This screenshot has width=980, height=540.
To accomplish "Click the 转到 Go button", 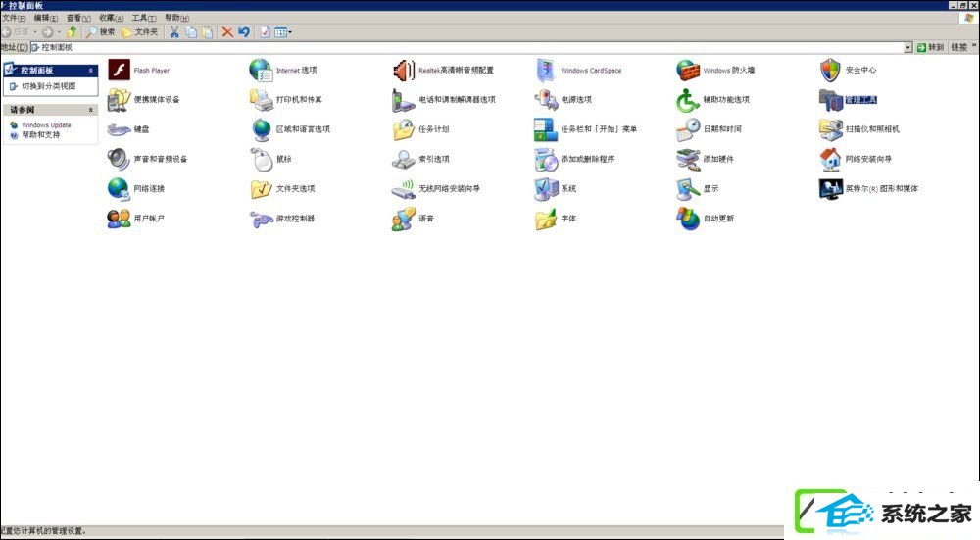I will tap(930, 47).
